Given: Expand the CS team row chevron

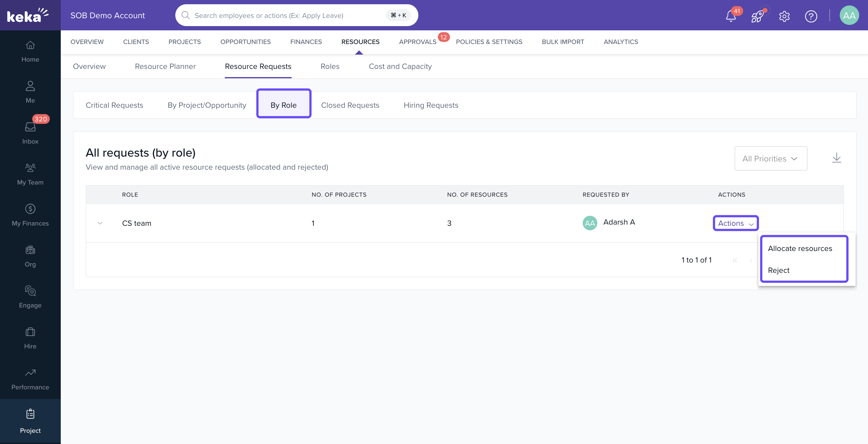Looking at the screenshot, I should point(100,223).
